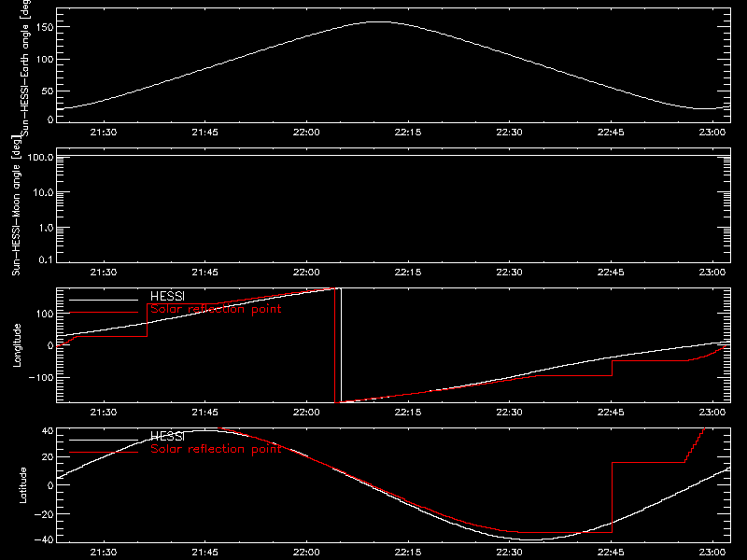
Task: Click 21:45 time label under Moon angle plot
Action: pyautogui.click(x=204, y=272)
